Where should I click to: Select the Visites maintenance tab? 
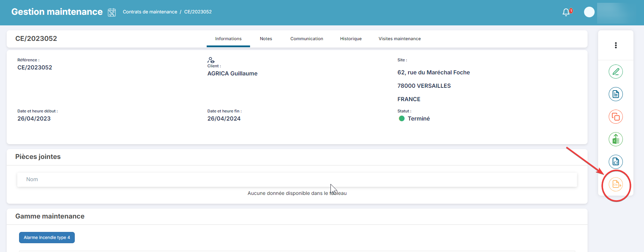tap(399, 39)
